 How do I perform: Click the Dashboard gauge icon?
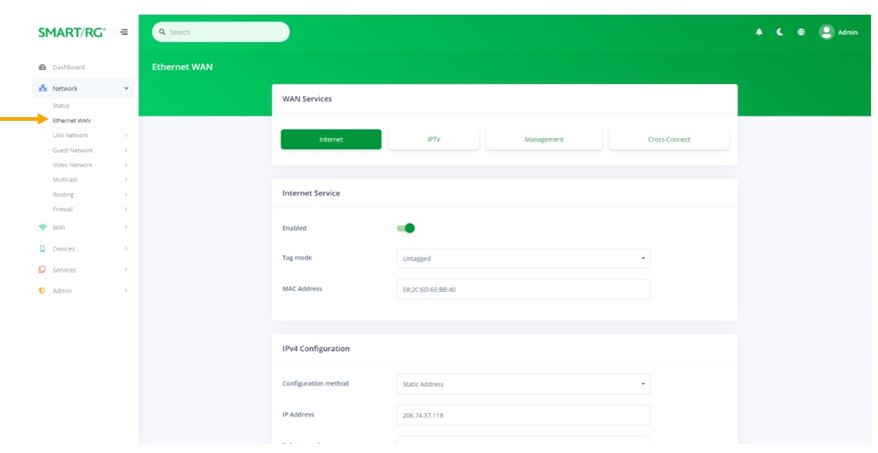coord(42,67)
